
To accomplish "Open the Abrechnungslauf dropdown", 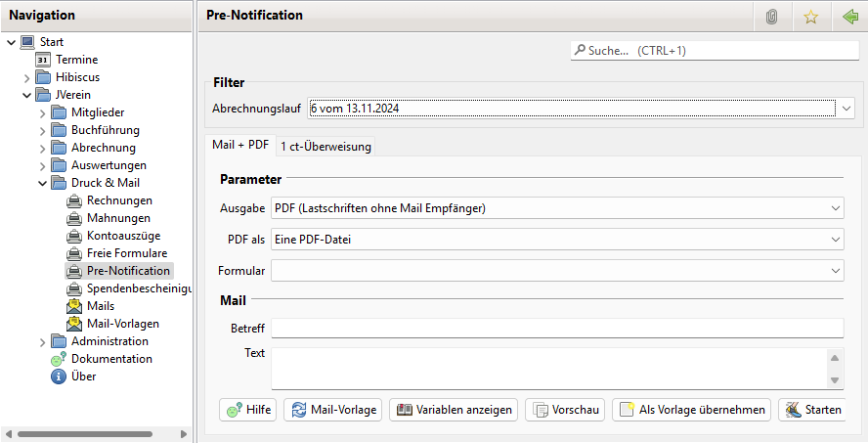I will (x=846, y=109).
